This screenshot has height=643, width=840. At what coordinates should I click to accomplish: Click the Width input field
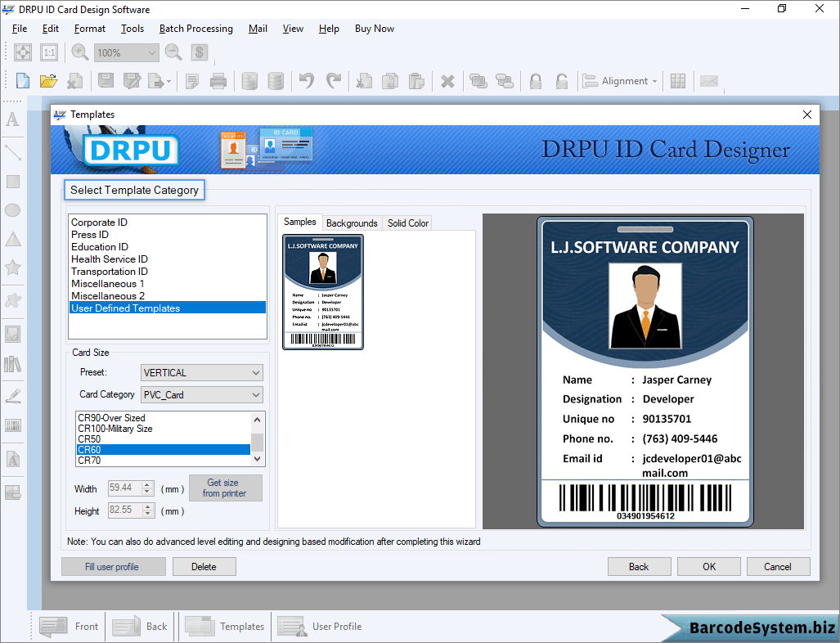(125, 488)
